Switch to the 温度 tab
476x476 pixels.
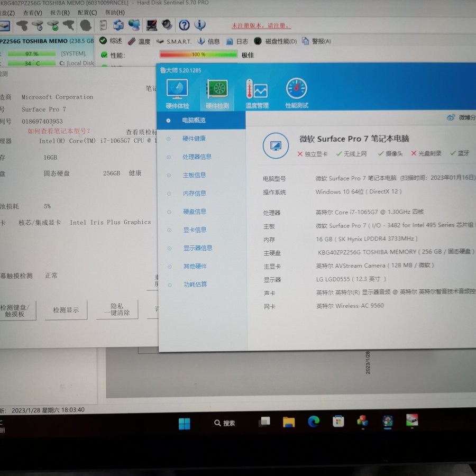pos(139,41)
